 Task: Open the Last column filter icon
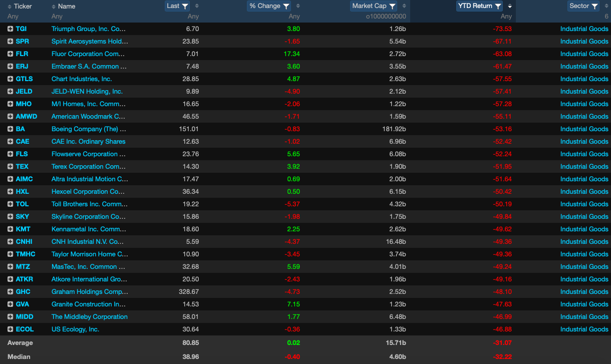[x=185, y=6]
